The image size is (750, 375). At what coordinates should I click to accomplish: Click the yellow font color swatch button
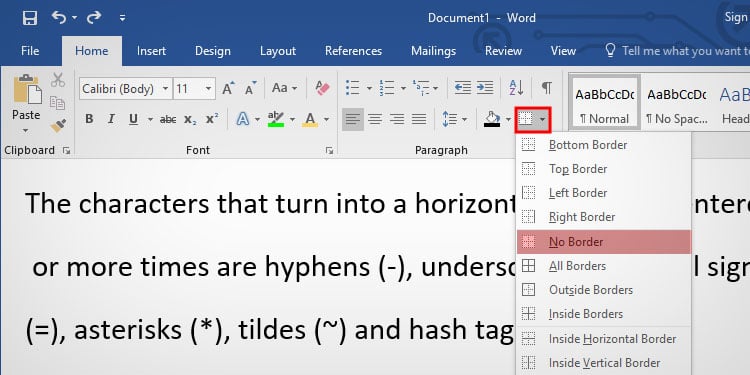click(310, 119)
